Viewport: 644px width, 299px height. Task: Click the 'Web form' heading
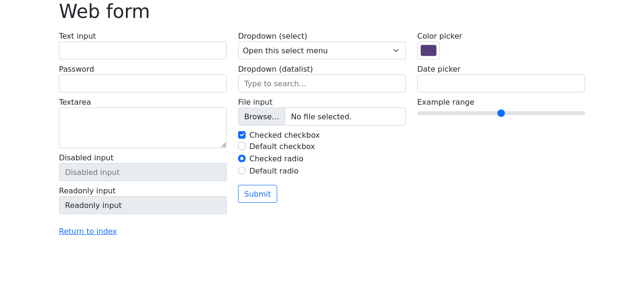[x=104, y=11]
